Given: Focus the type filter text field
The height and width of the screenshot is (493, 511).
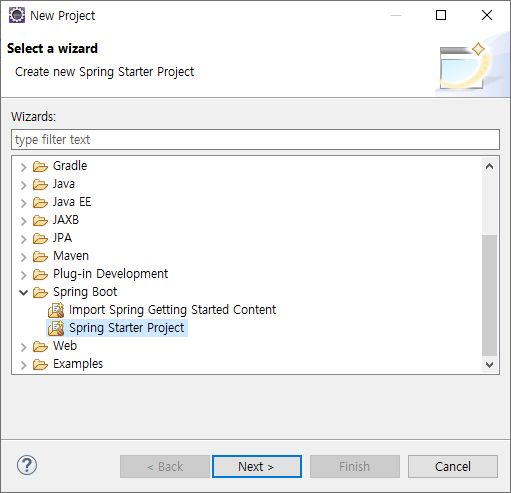Looking at the screenshot, I should click(x=255, y=139).
